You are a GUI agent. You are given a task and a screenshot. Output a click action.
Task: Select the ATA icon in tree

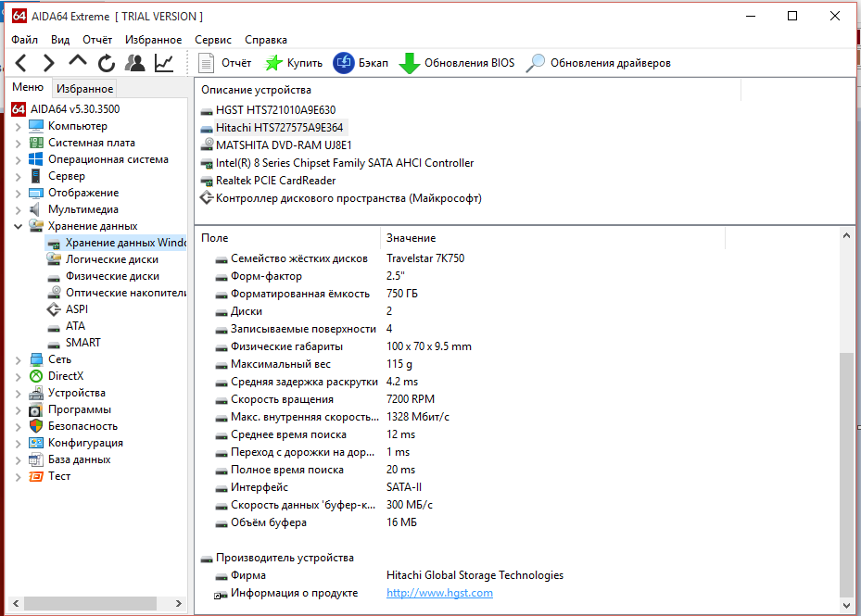pos(54,327)
